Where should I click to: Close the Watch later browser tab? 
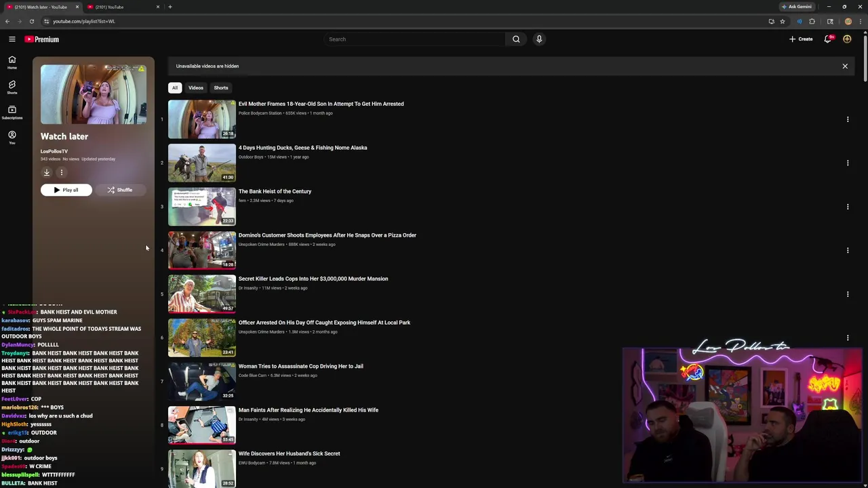[77, 7]
